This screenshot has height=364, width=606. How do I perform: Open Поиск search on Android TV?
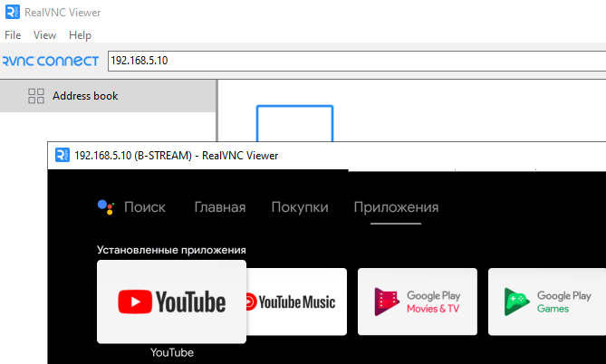coord(145,207)
